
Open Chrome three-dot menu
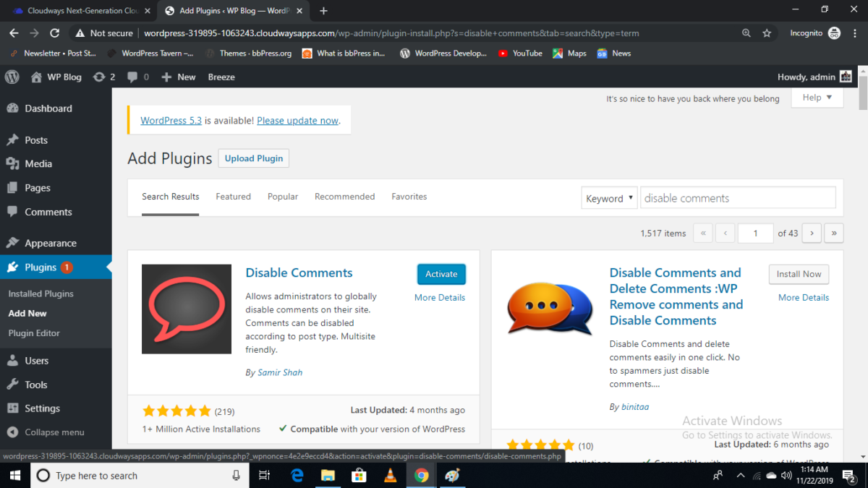point(855,33)
